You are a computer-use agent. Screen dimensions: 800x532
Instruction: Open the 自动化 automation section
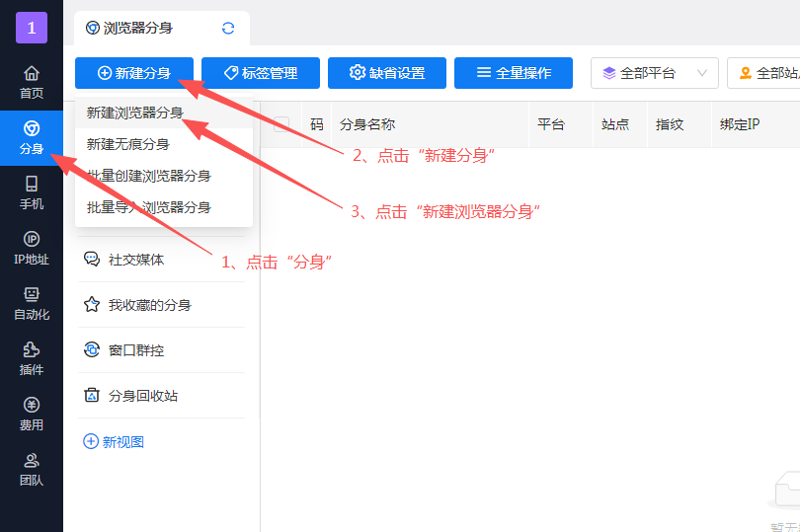coord(32,303)
